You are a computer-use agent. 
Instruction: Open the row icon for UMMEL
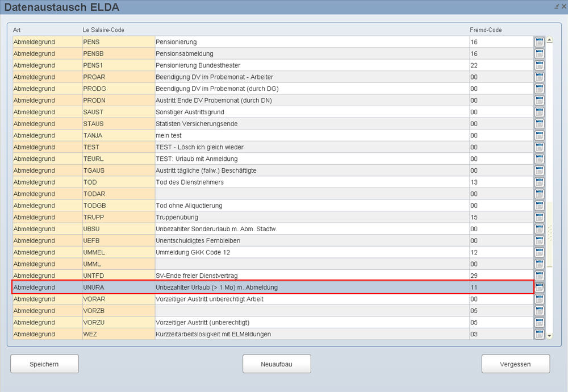click(x=539, y=252)
